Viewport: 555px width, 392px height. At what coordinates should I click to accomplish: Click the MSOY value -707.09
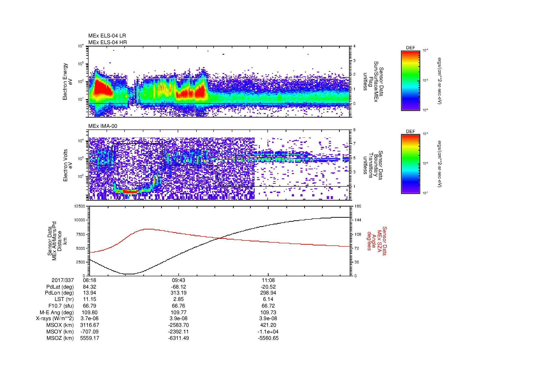pyautogui.click(x=89, y=332)
